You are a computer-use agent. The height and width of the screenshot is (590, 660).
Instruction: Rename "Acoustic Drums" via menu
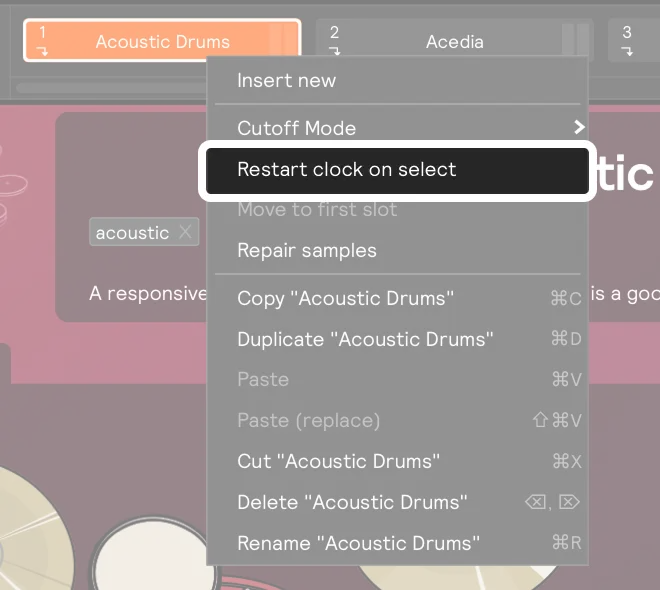pyautogui.click(x=397, y=543)
